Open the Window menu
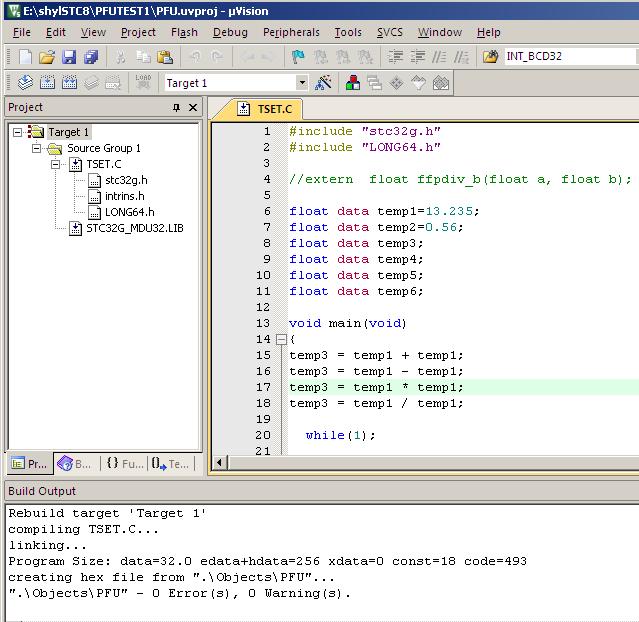The width and height of the screenshot is (639, 622). 440,32
